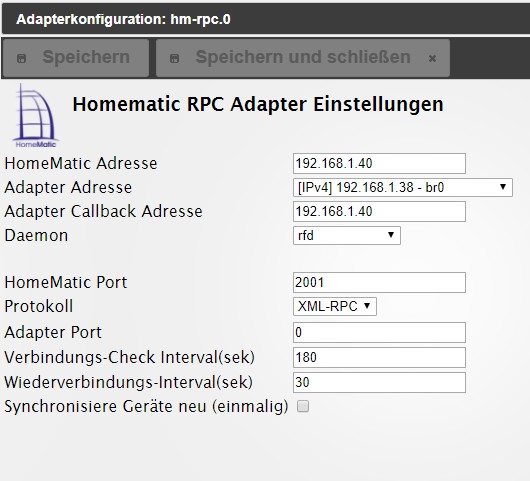Focus the Verbindungs-Check Interval field
This screenshot has height=481, width=530.
point(379,357)
